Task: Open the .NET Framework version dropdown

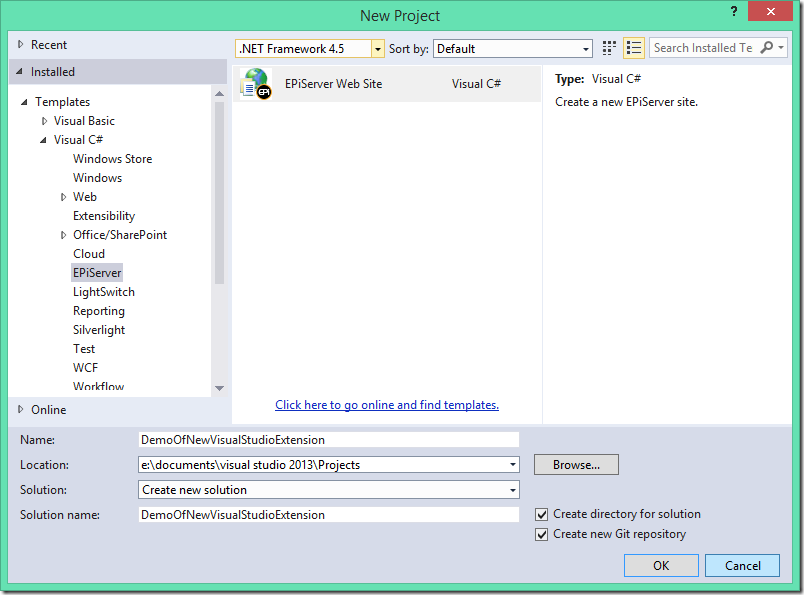Action: pos(378,49)
